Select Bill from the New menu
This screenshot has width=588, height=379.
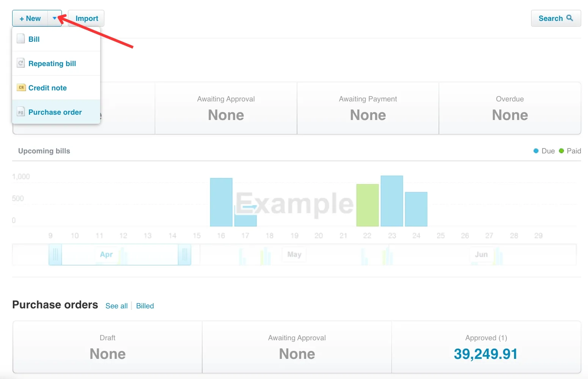56,39
